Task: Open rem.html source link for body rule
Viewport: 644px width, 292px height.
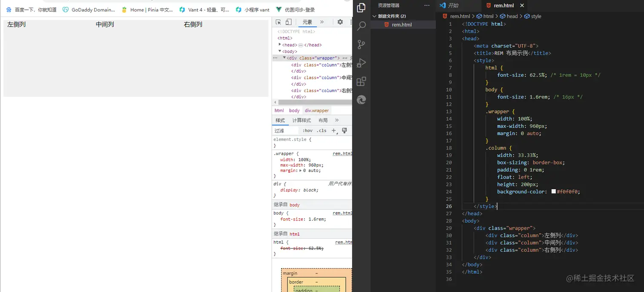Action: click(x=342, y=213)
